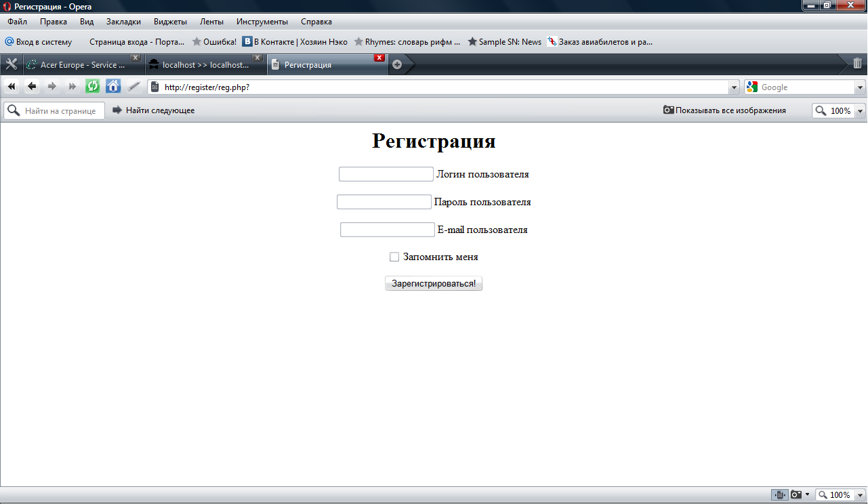This screenshot has width=868, height=504.
Task: Open the Правка menu
Action: (x=54, y=22)
